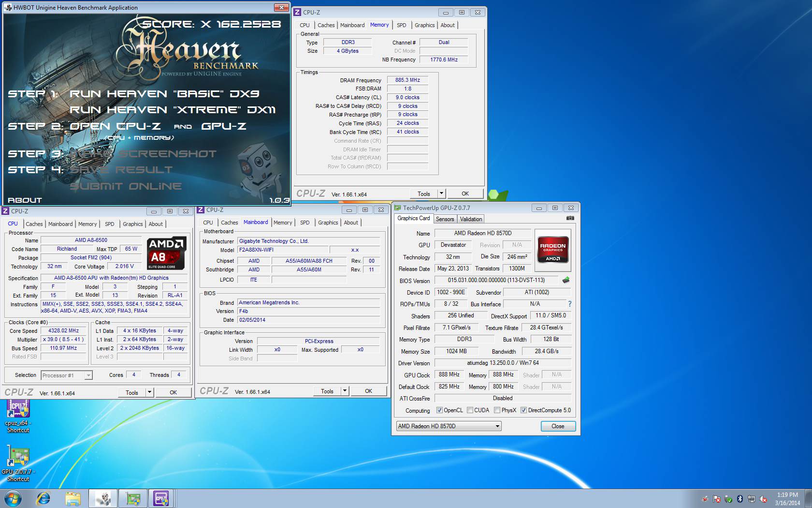The image size is (812, 508).
Task: Click OK in the Memory CPU-Z window
Action: (x=465, y=194)
